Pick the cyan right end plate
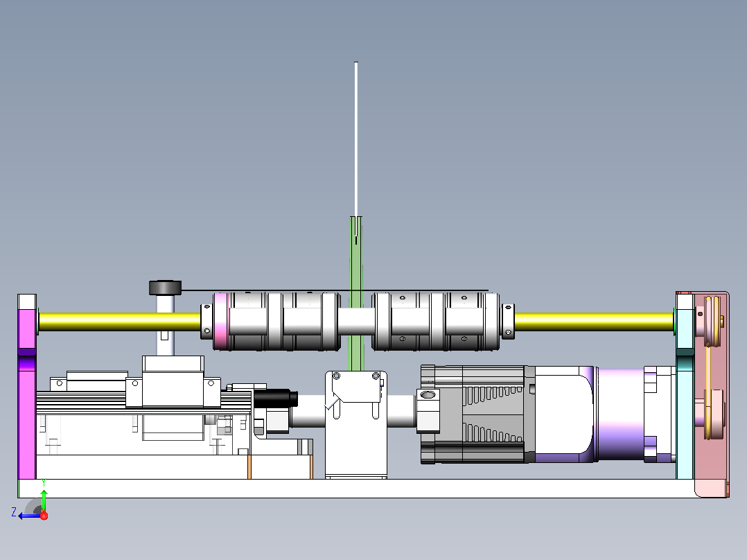This screenshot has height=560, width=747. click(685, 387)
